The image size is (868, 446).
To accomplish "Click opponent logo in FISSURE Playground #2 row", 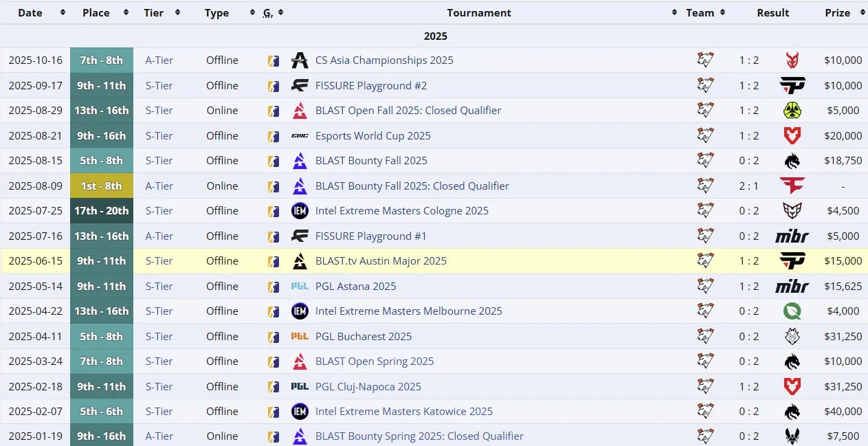I will click(792, 86).
